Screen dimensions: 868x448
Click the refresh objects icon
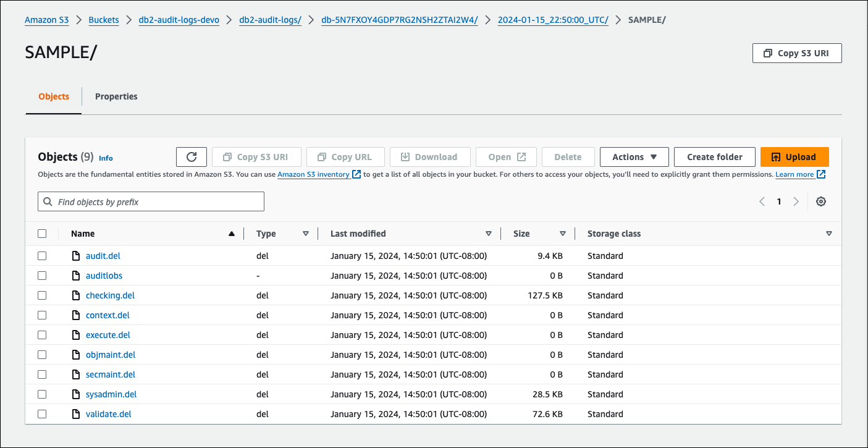(191, 156)
